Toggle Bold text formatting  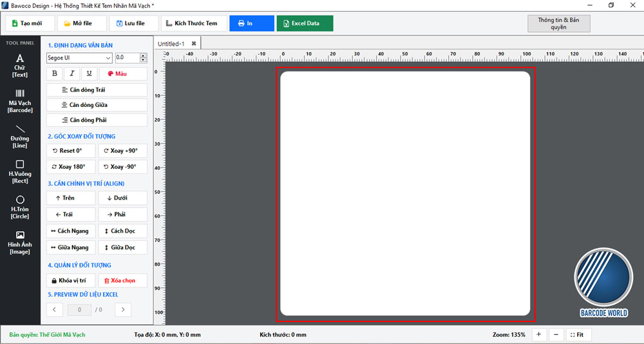pos(55,73)
